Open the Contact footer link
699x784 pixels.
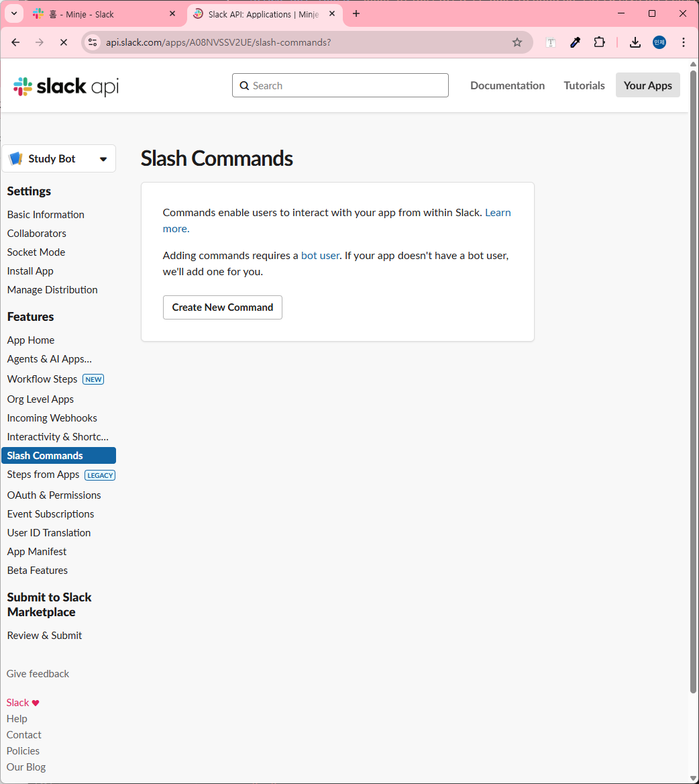coord(23,735)
